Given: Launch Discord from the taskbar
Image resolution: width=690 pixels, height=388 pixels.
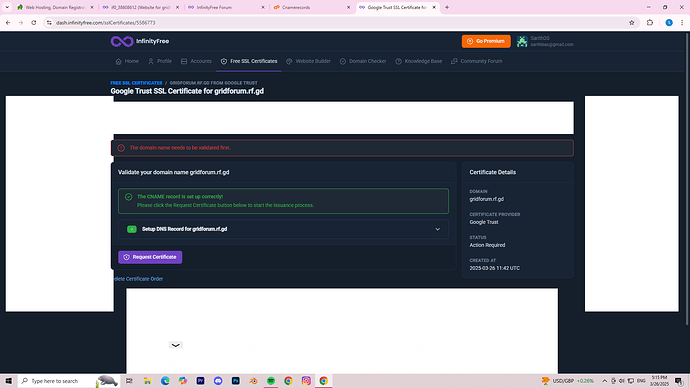Looking at the screenshot, I should pyautogui.click(x=218, y=381).
